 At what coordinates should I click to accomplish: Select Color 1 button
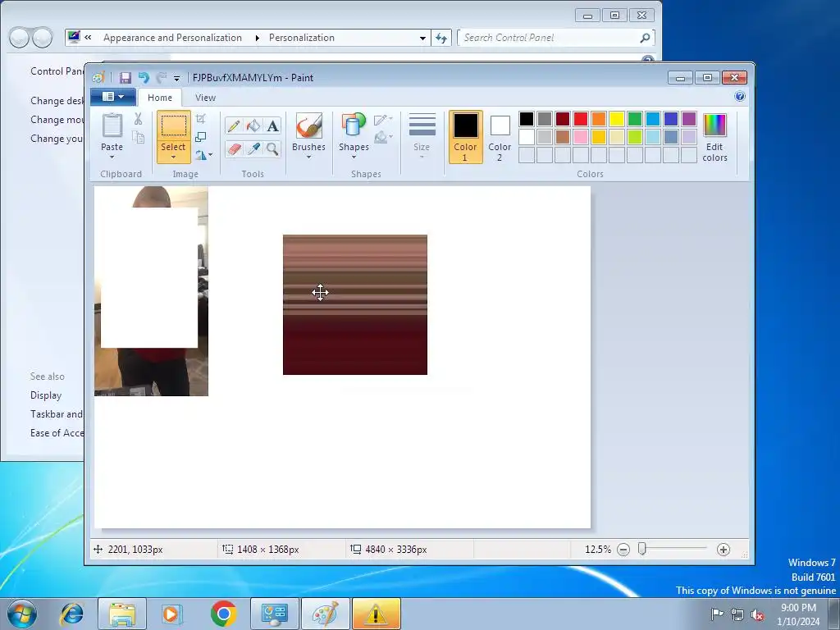pos(466,137)
